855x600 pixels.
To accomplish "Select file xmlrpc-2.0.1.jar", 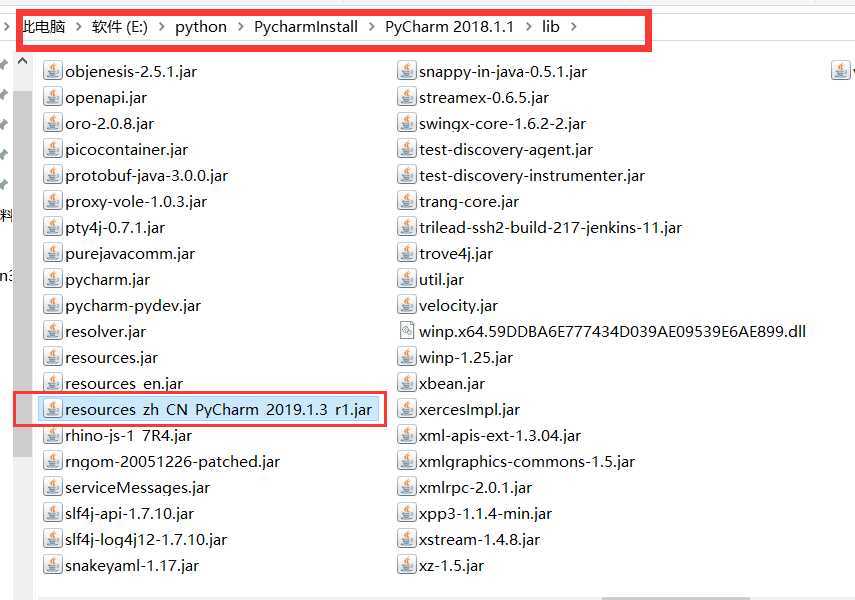I will (465, 487).
